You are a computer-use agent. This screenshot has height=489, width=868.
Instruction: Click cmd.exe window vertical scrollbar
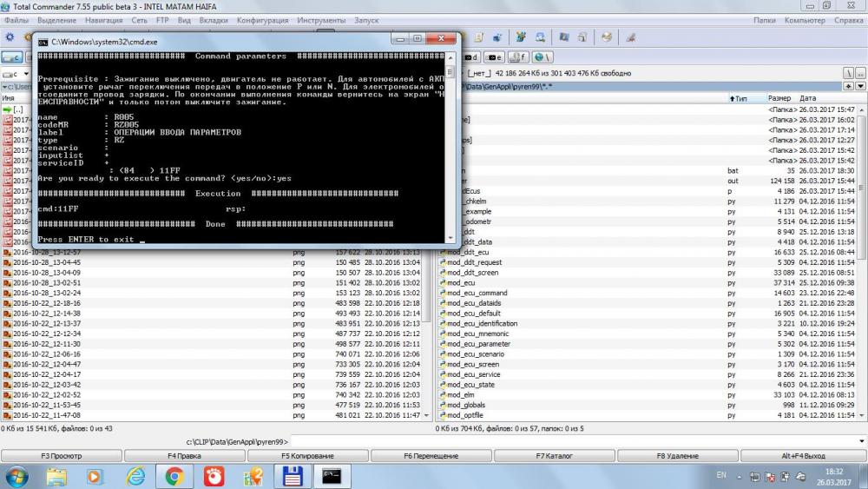point(450,147)
